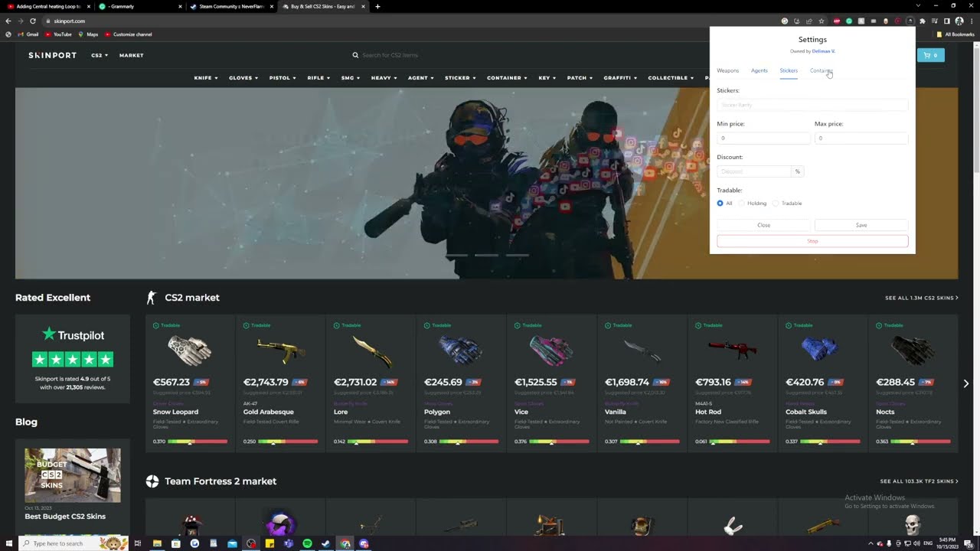
Task: Click the Deliman V. owner link
Action: coord(824,51)
